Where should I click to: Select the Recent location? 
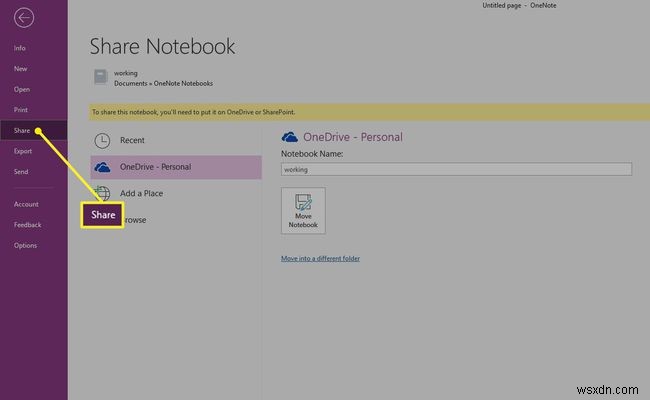tap(176, 141)
